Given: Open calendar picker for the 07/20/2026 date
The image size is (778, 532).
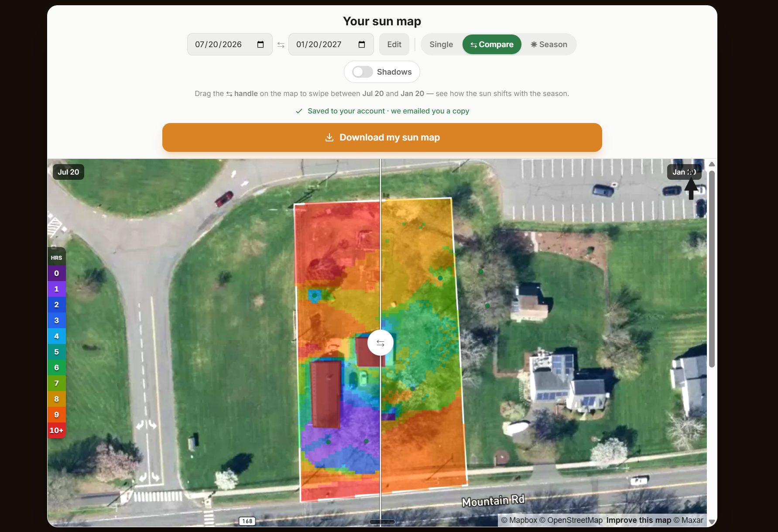Looking at the screenshot, I should click(x=260, y=45).
